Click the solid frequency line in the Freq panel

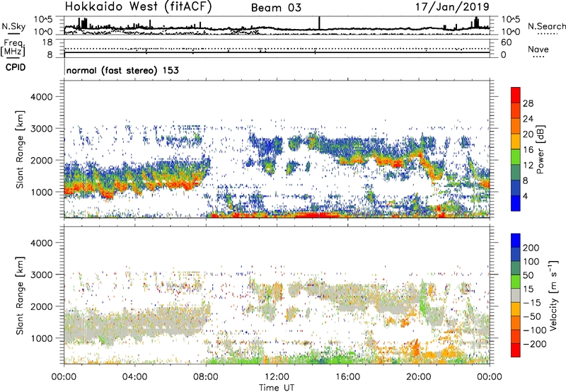tap(277, 52)
